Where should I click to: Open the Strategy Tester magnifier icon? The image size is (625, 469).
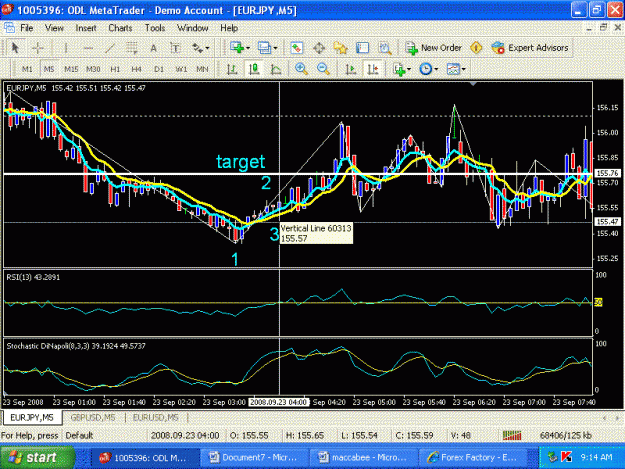coord(385,48)
